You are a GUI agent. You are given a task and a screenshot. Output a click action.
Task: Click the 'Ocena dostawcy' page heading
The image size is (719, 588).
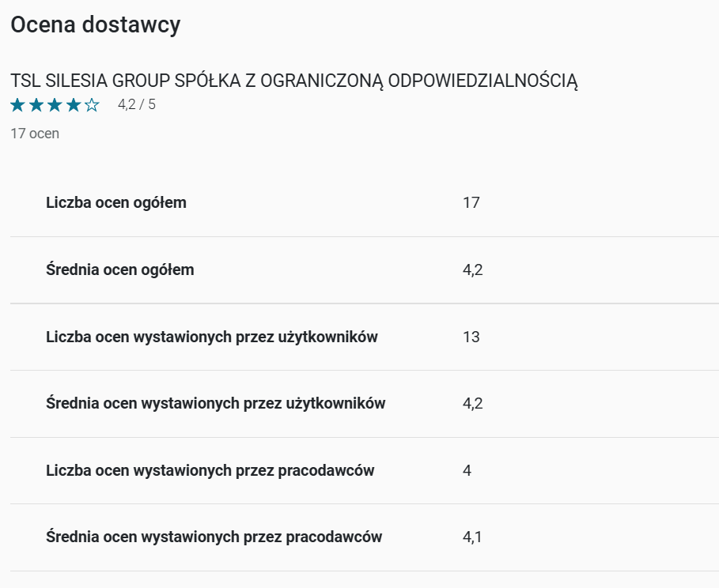(95, 24)
